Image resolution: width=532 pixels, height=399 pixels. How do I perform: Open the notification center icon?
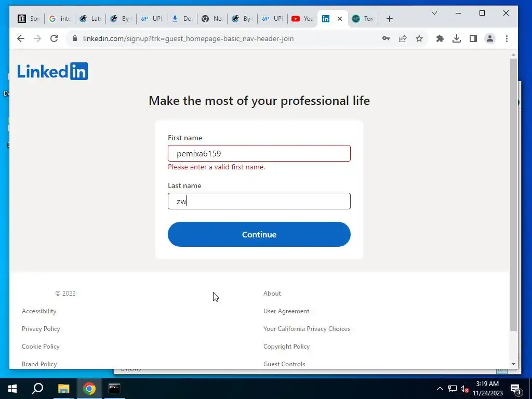point(516,389)
